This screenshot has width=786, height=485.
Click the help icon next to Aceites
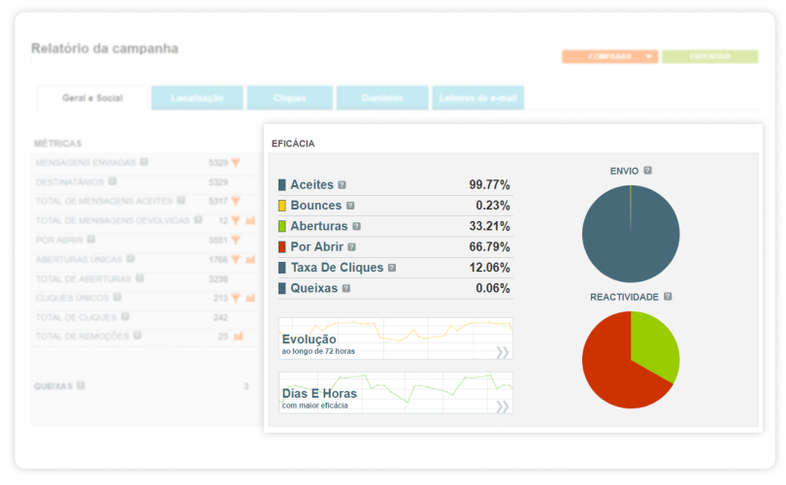click(342, 185)
